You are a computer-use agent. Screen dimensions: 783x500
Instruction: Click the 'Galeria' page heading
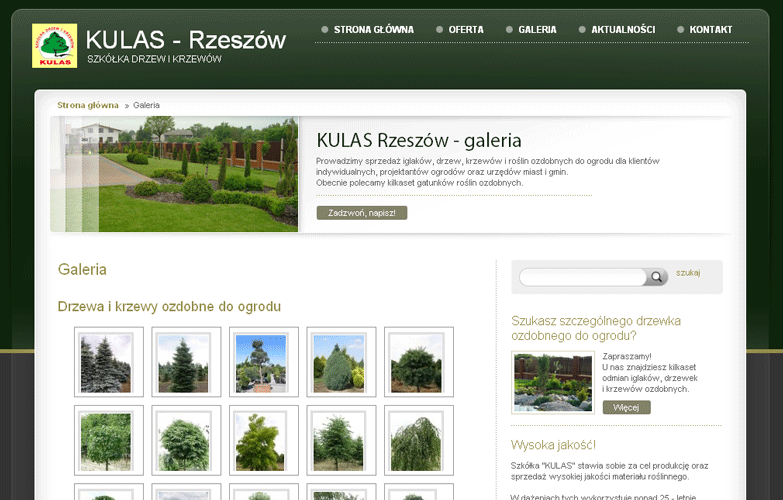pyautogui.click(x=82, y=270)
